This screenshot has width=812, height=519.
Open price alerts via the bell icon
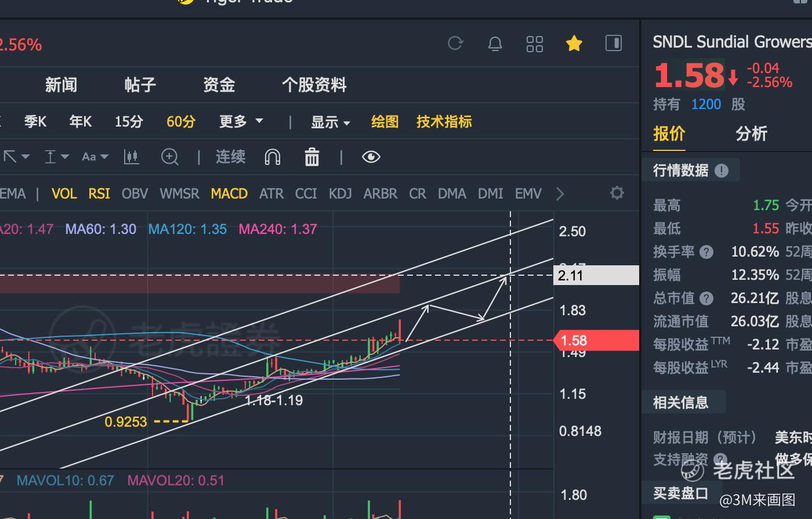click(x=495, y=44)
